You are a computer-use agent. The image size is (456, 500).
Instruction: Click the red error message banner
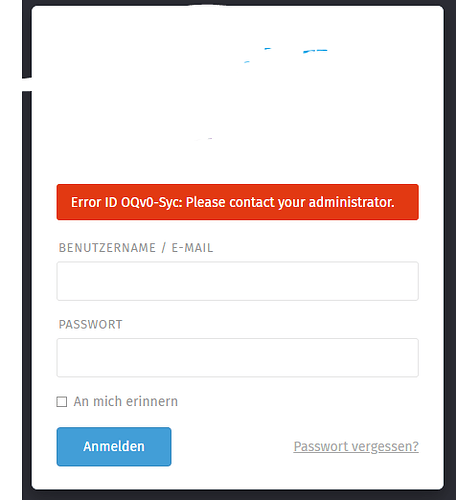point(237,202)
